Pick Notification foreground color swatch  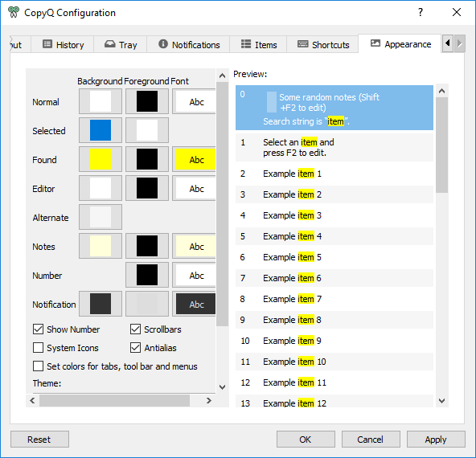point(147,305)
